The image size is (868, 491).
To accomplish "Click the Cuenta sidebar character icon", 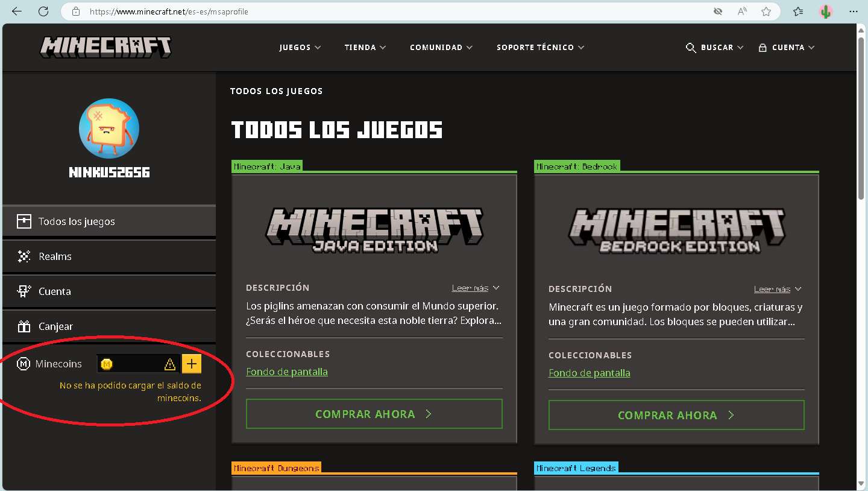I will coord(24,291).
